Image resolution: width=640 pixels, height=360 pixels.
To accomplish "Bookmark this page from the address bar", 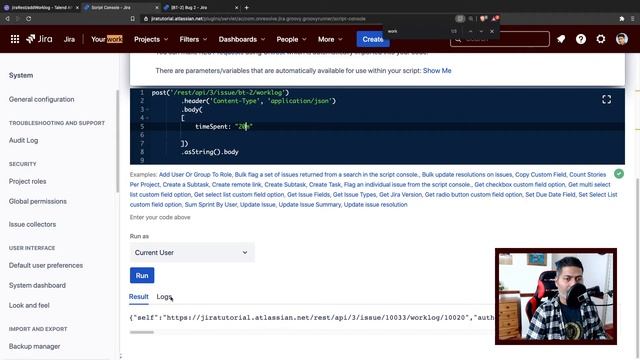I will coord(132,19).
